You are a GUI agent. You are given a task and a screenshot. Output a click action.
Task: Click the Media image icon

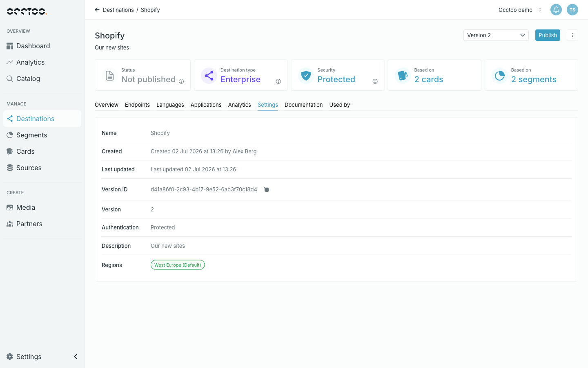(10, 208)
